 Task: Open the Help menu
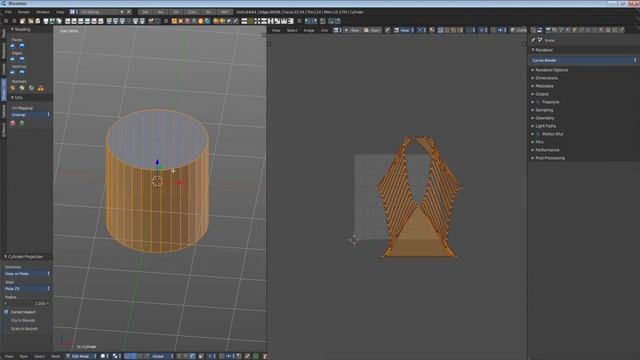click(60, 12)
